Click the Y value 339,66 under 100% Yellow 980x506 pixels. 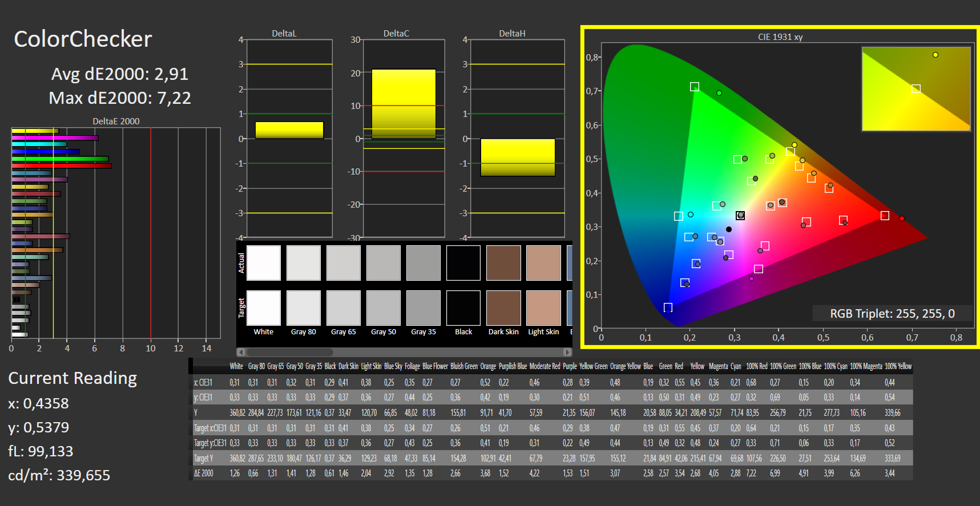893,412
